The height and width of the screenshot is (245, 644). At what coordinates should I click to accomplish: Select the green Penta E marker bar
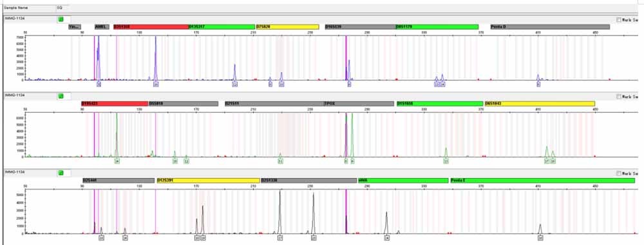coord(542,181)
